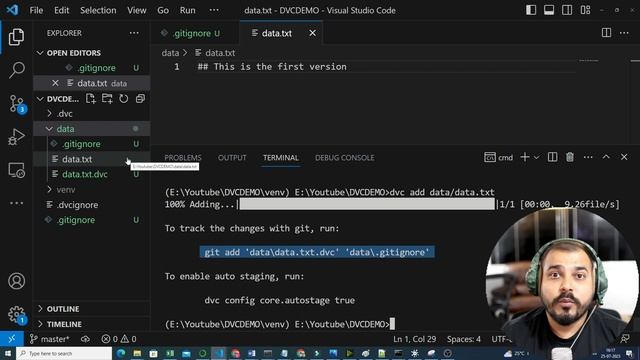Show additional activity bar views

coord(16,203)
